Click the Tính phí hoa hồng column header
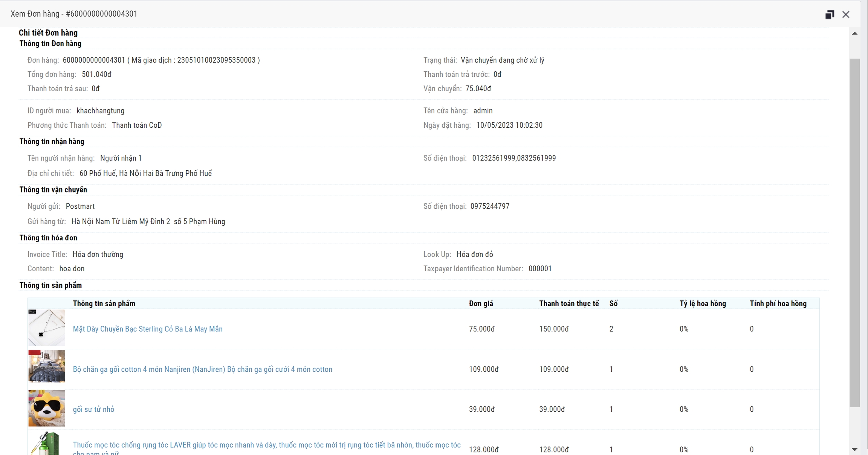The height and width of the screenshot is (455, 868). (x=778, y=304)
